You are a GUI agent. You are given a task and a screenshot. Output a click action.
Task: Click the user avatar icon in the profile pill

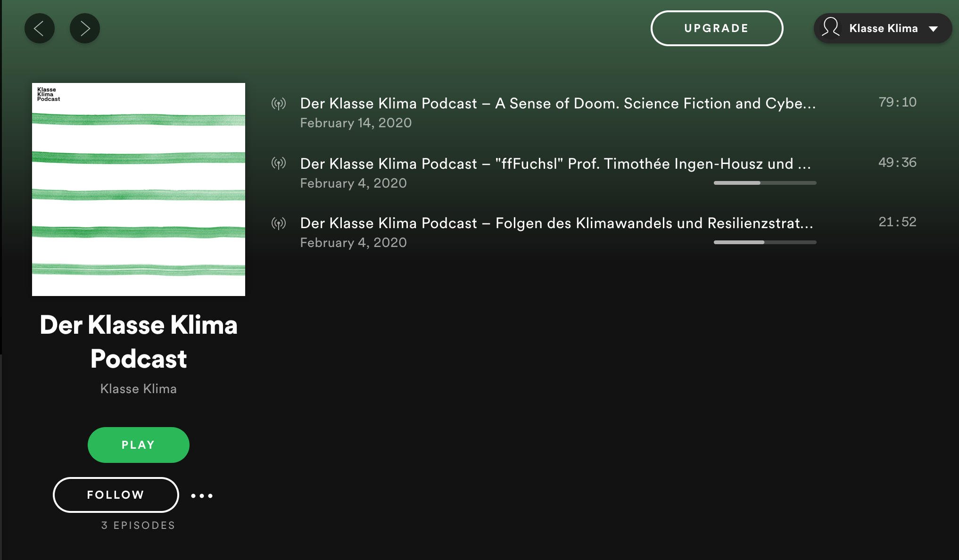tap(830, 28)
